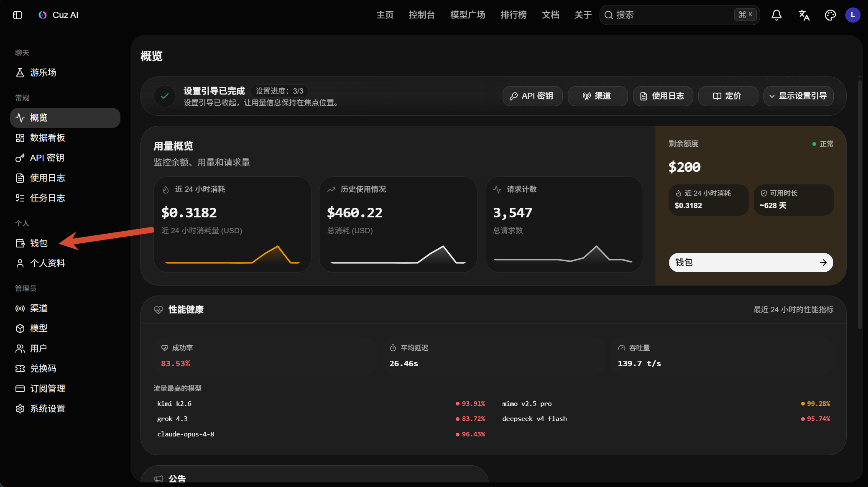The width and height of the screenshot is (868, 487).
Task: Open the notifications bell
Action: point(776,15)
